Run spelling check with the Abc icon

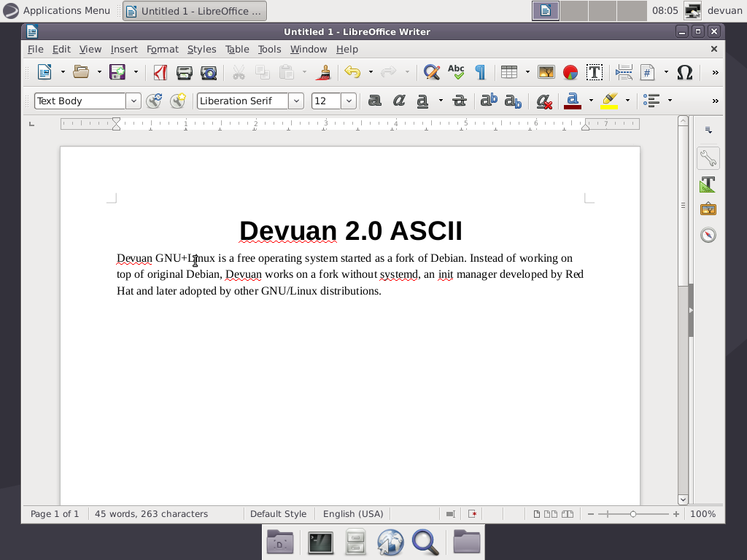click(456, 72)
